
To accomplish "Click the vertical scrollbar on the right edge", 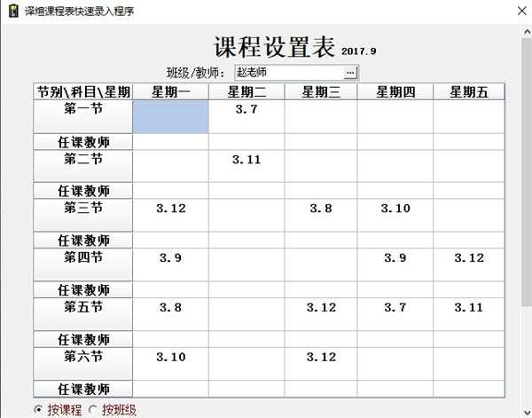I will pyautogui.click(x=524, y=222).
